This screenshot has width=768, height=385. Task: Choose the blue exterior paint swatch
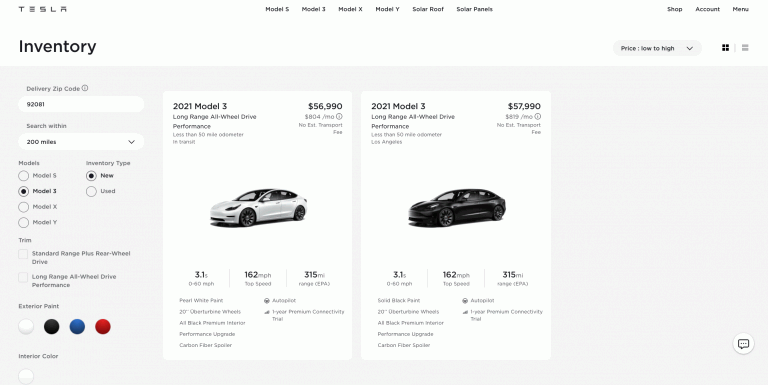[77, 326]
